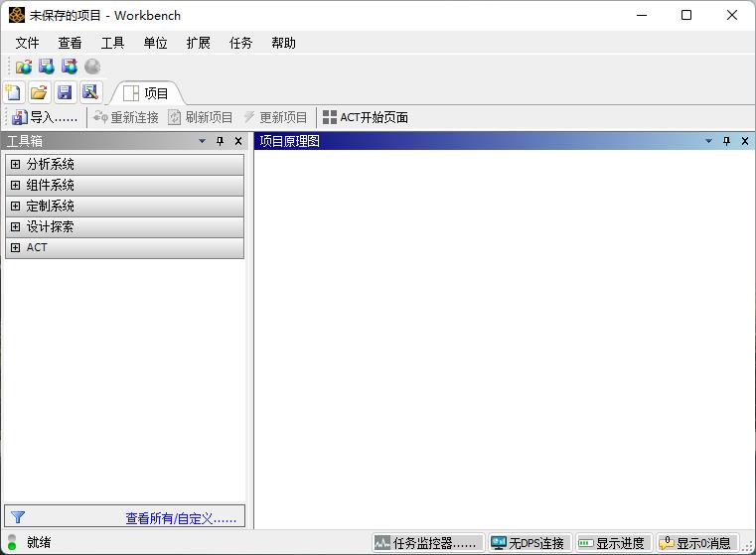Screen dimensions: 756x555
Task: Open the 工具 menu
Action: click(x=113, y=43)
